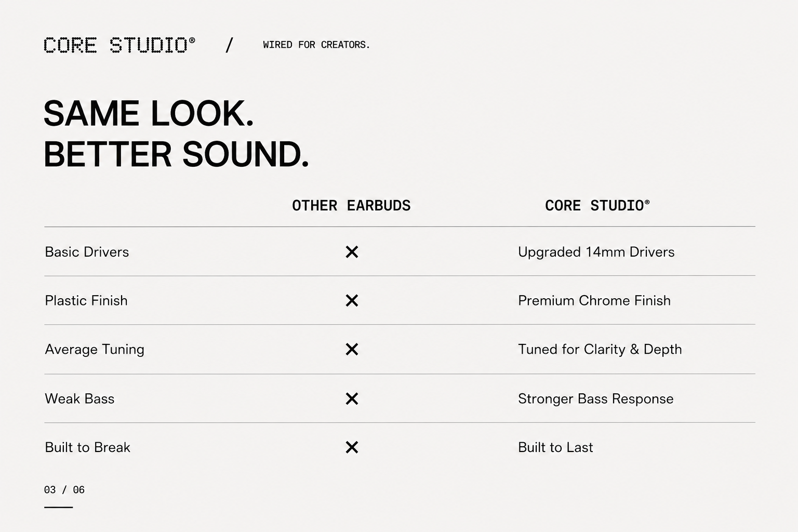Click the slash divider beside the logo
Image resolution: width=798 pixels, height=532 pixels.
229,45
